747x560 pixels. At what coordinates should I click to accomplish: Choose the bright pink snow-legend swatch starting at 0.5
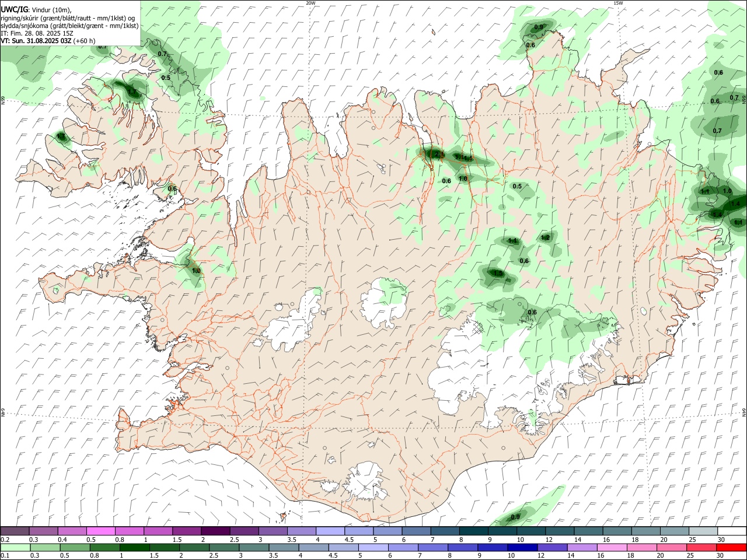pyautogui.click(x=100, y=531)
